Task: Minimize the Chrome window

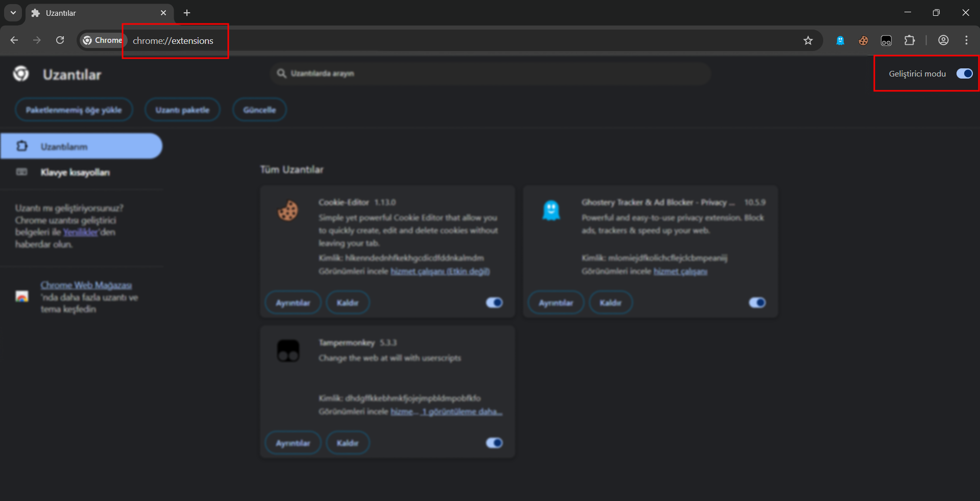Action: (x=907, y=13)
